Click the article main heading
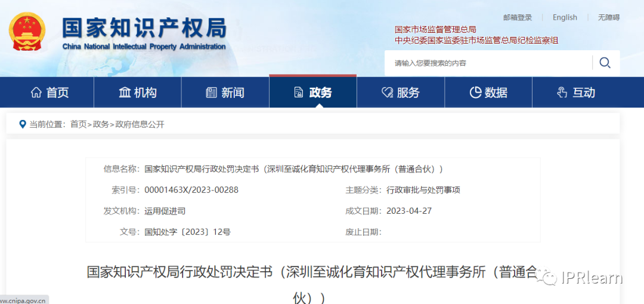644x304 pixels. (313, 284)
